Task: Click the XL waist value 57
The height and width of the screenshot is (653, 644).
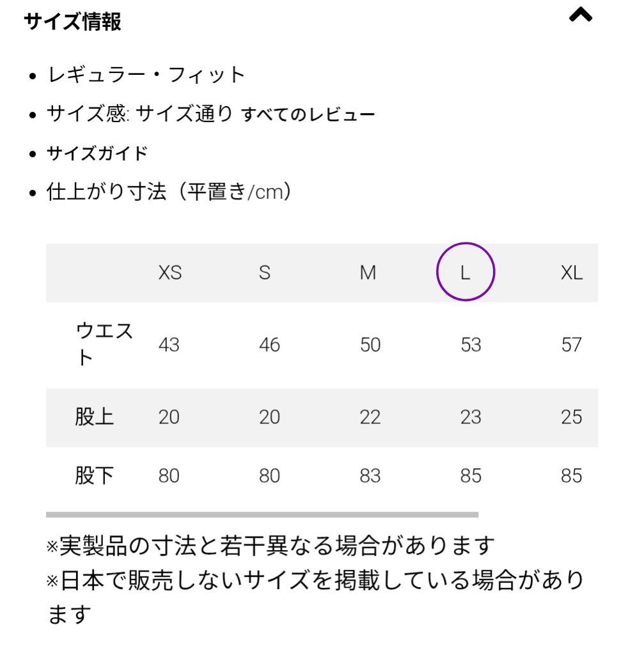Action: pyautogui.click(x=572, y=346)
